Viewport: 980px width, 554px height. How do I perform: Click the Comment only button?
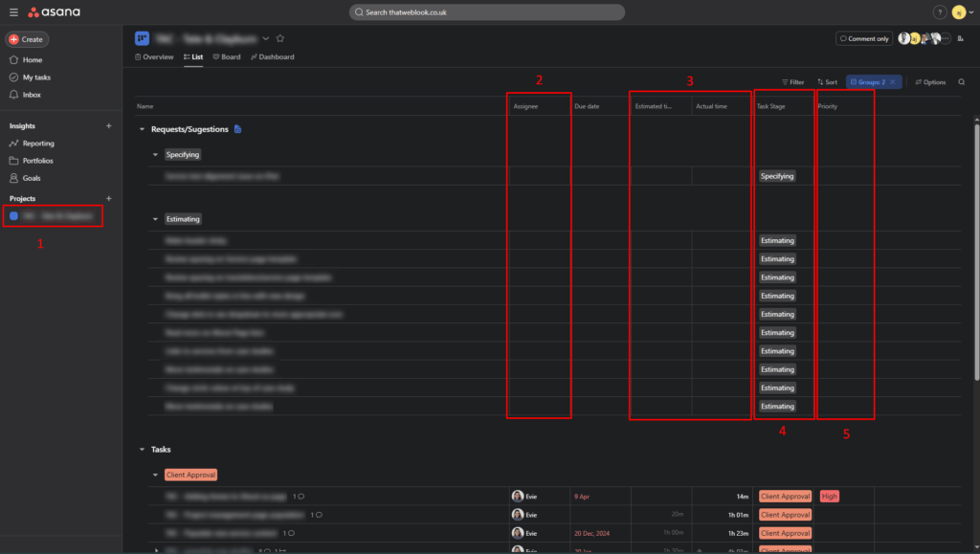click(x=864, y=38)
